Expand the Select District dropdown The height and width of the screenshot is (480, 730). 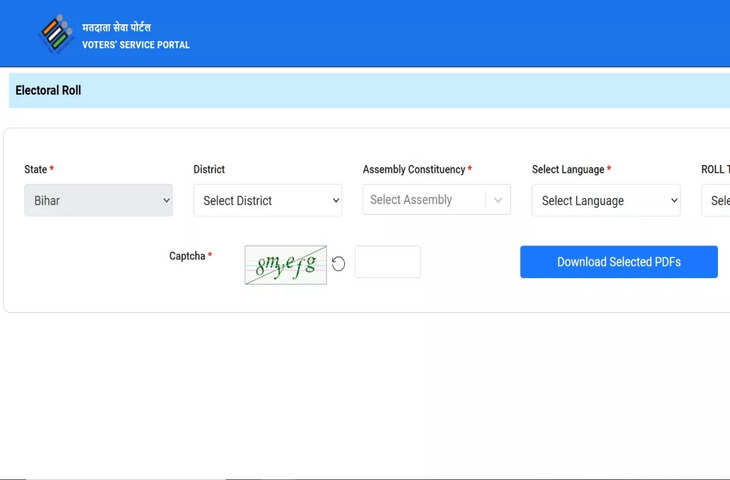[x=267, y=200]
